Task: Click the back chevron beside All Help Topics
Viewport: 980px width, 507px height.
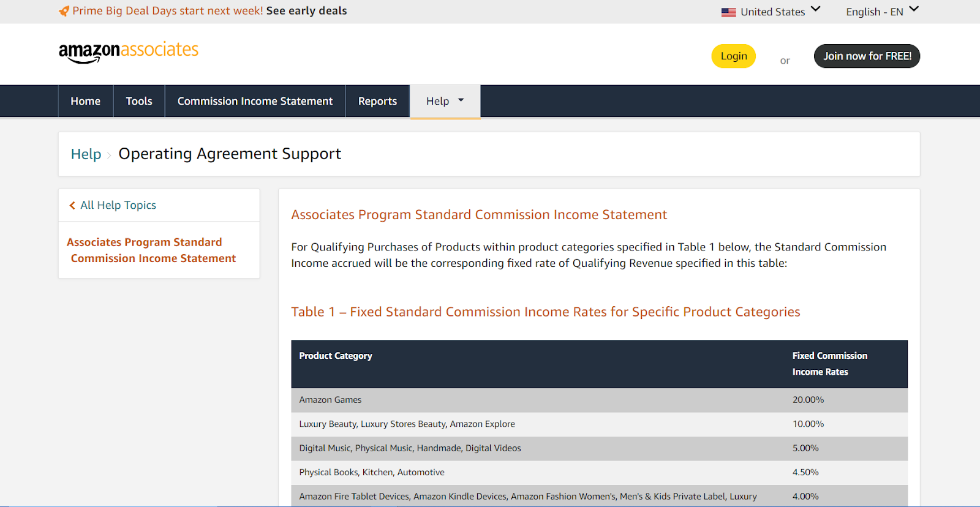Action: [x=72, y=206]
